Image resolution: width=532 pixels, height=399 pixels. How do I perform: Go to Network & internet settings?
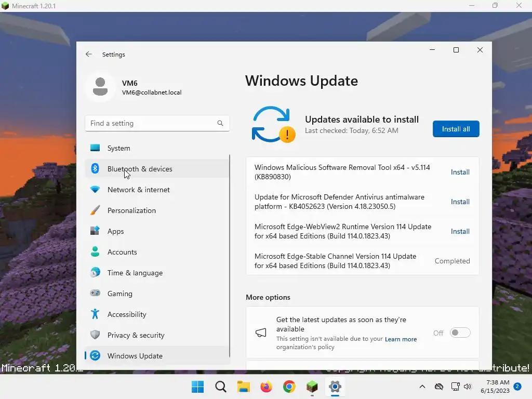pos(157,189)
